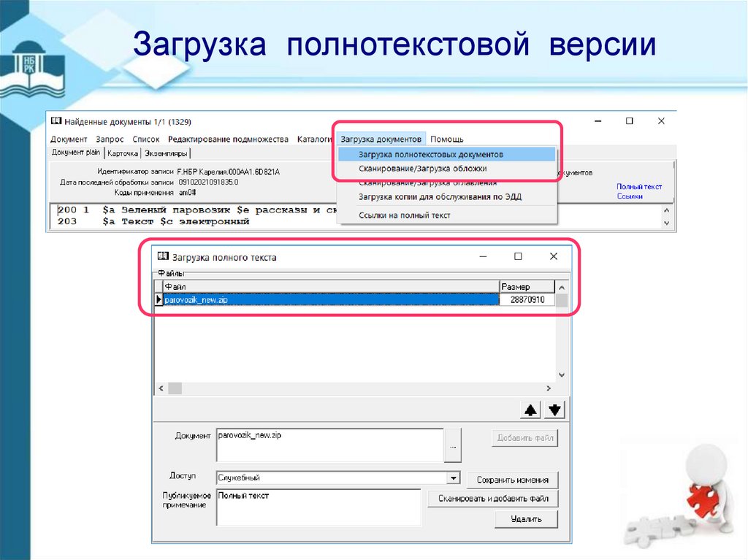Open the Загрузка документов menu
748x560 pixels.
[381, 139]
